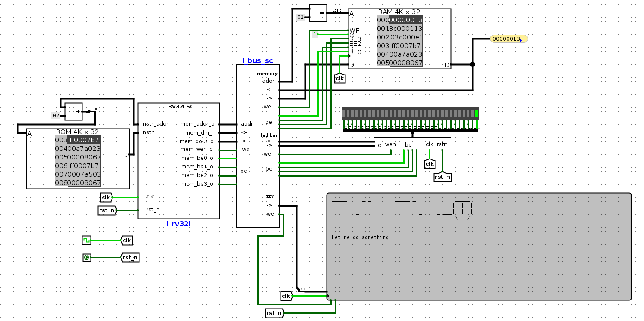Screen dimensions: 644x321
Task: Click the mem_dout_o port label
Action: point(197,141)
